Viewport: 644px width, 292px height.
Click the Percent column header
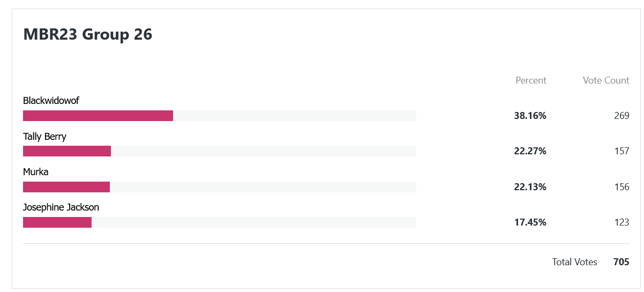point(531,80)
